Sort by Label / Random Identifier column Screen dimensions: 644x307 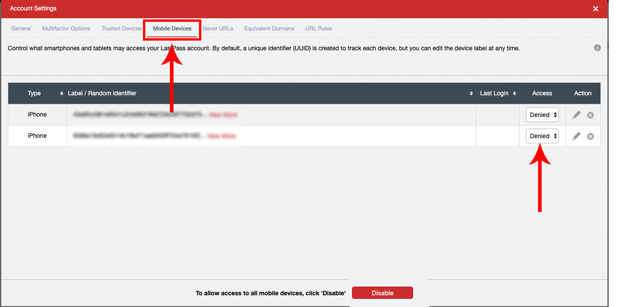click(x=471, y=93)
